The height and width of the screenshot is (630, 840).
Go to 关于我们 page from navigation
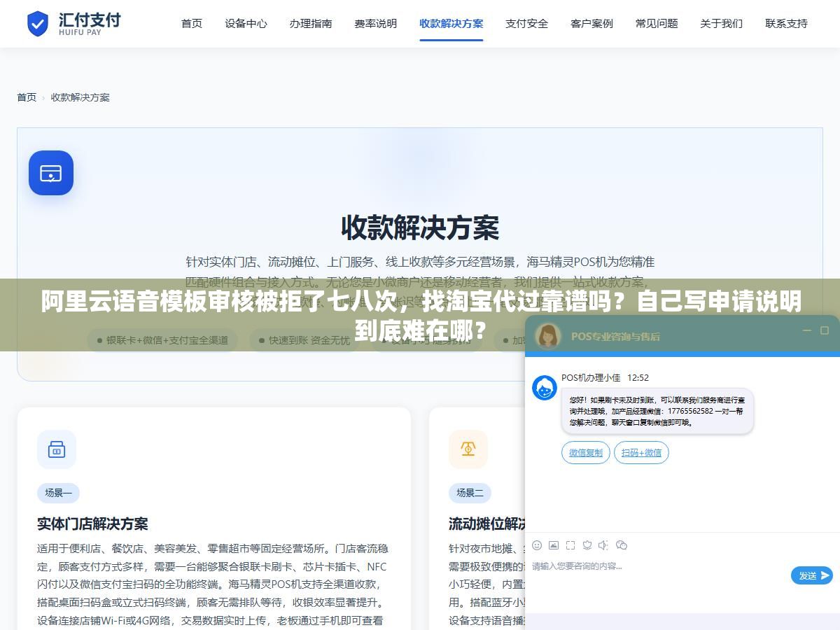pyautogui.click(x=722, y=23)
